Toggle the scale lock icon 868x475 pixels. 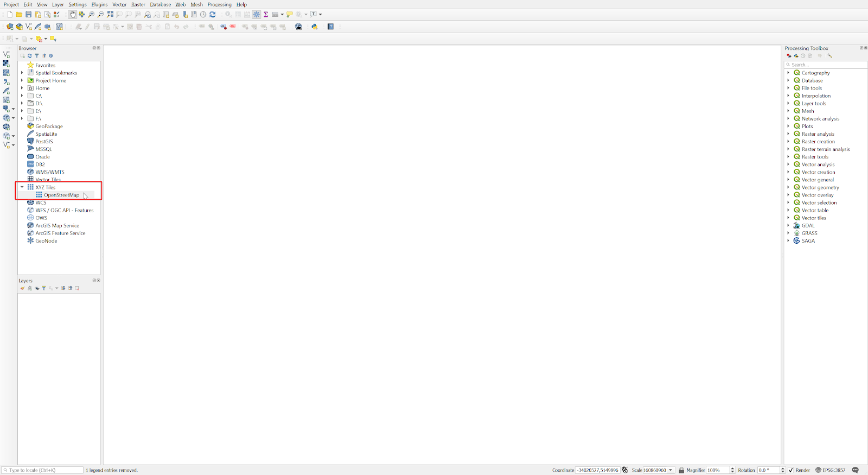681,470
